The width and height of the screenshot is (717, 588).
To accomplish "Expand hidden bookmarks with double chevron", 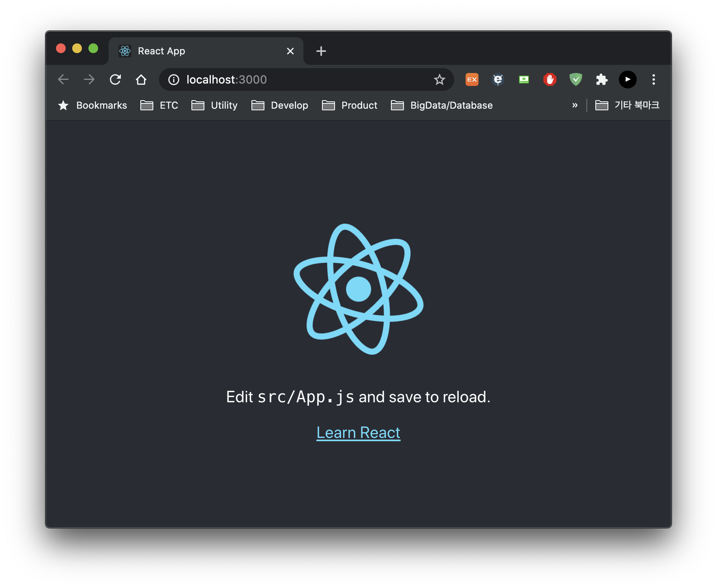I will 575,105.
